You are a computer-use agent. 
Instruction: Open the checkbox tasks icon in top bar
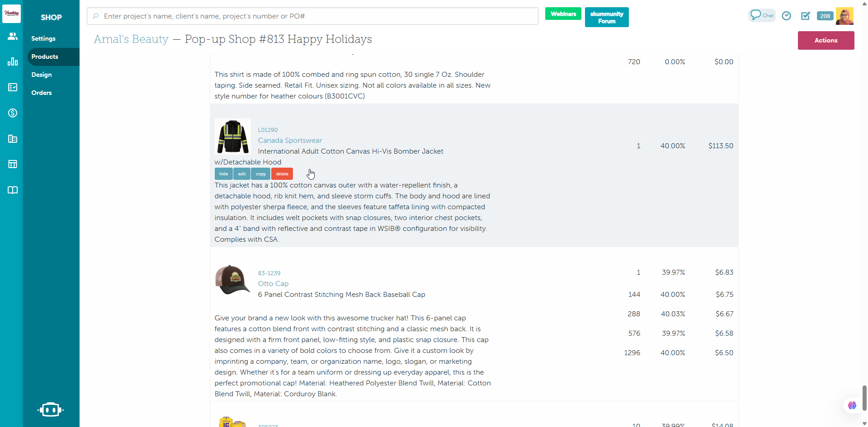(x=805, y=16)
